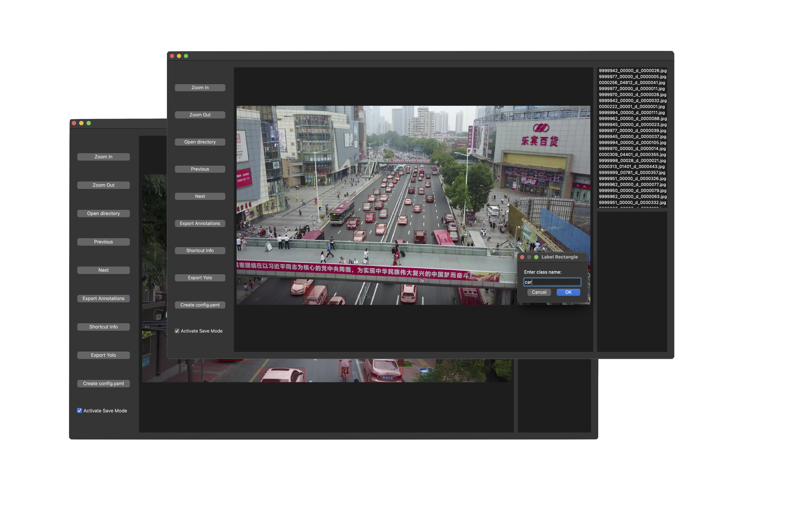
Task: Select file 9999942_00000_d_0000026.jpg
Action: pyautogui.click(x=632, y=71)
